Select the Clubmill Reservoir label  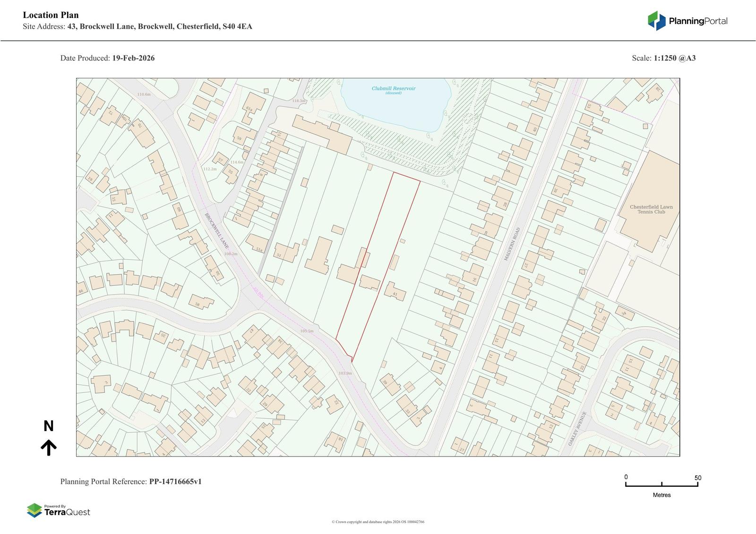coord(393,89)
